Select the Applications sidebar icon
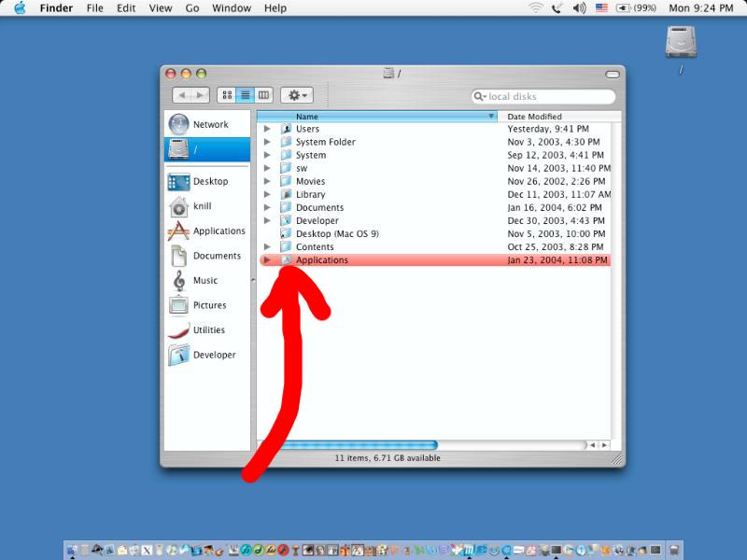 (178, 231)
